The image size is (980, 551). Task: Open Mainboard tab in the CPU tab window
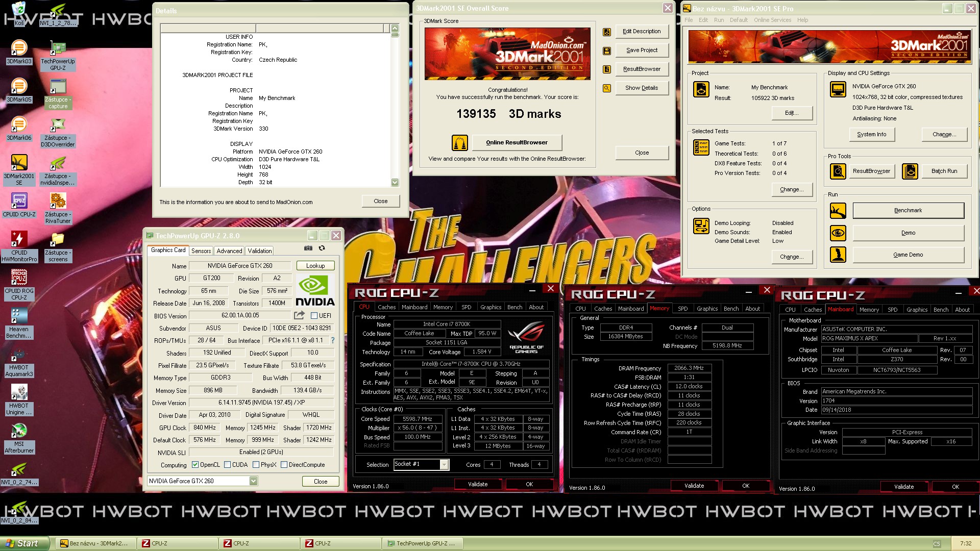[414, 307]
